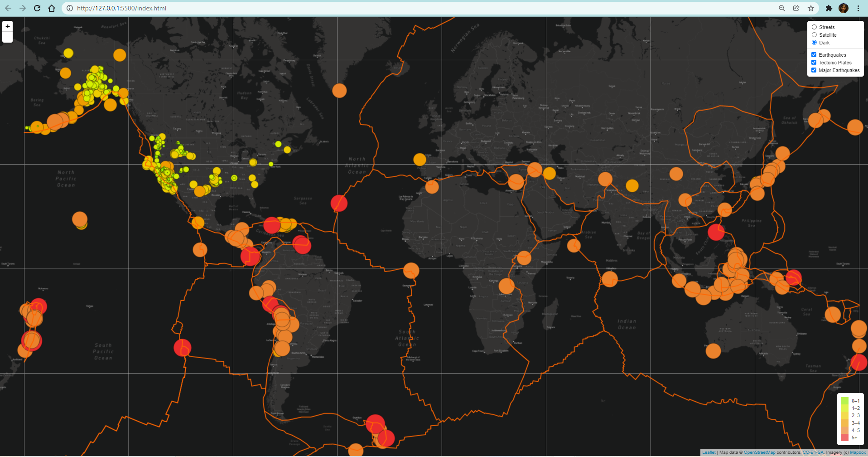
Task: Click the red earthquake marker in mid North Atlantic
Action: (339, 203)
